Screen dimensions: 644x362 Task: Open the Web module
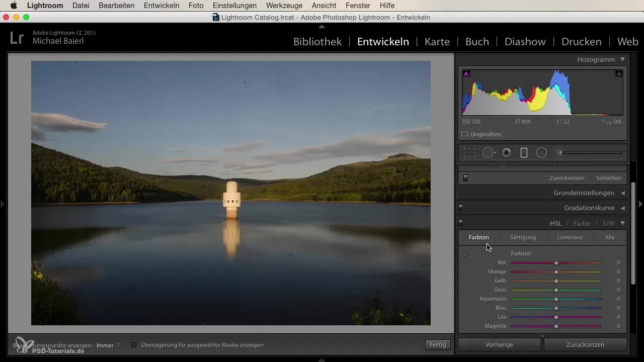[x=628, y=42]
